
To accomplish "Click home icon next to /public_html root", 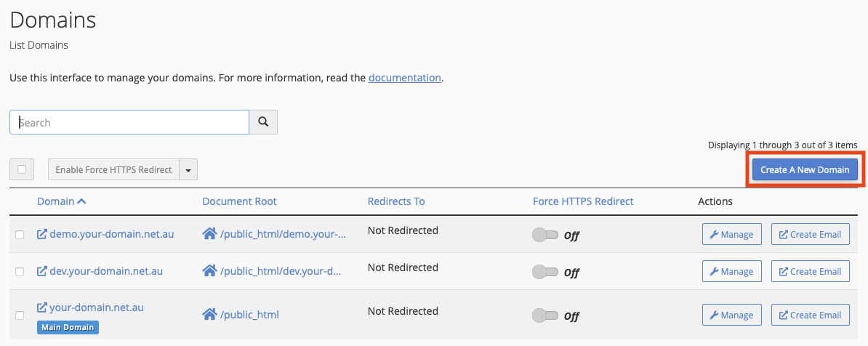I will point(209,314).
